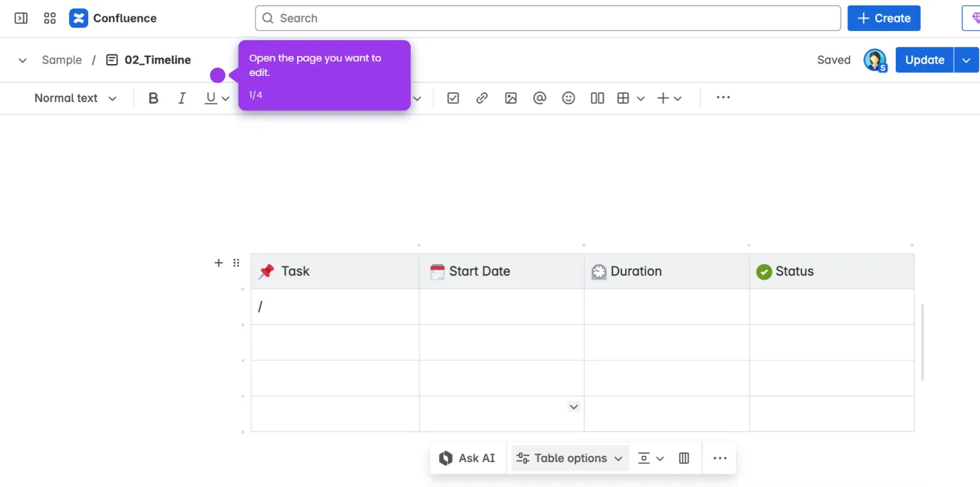Open the Update options dropdown arrow

pos(966,60)
